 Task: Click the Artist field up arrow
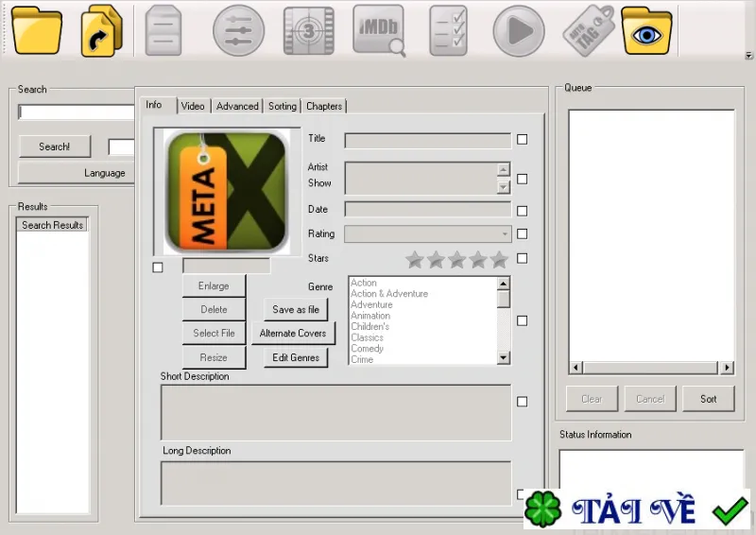point(503,169)
